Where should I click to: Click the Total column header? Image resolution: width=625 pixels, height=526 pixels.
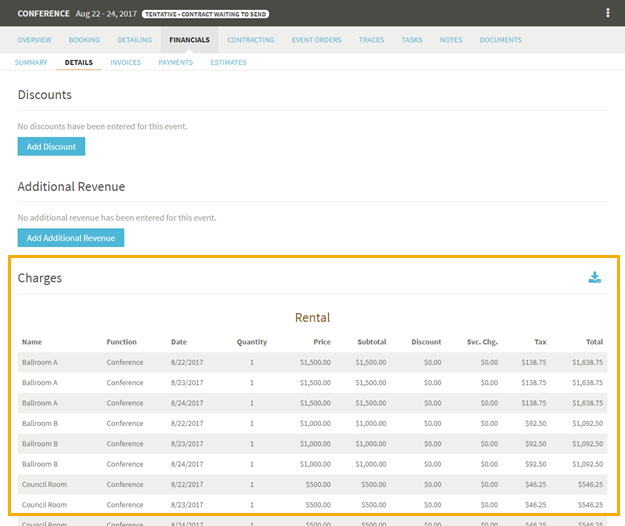tap(593, 342)
